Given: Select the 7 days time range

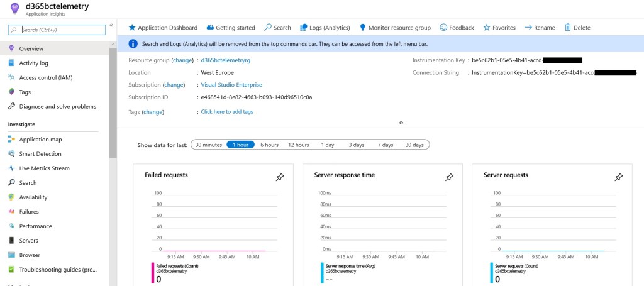Looking at the screenshot, I should [x=386, y=145].
